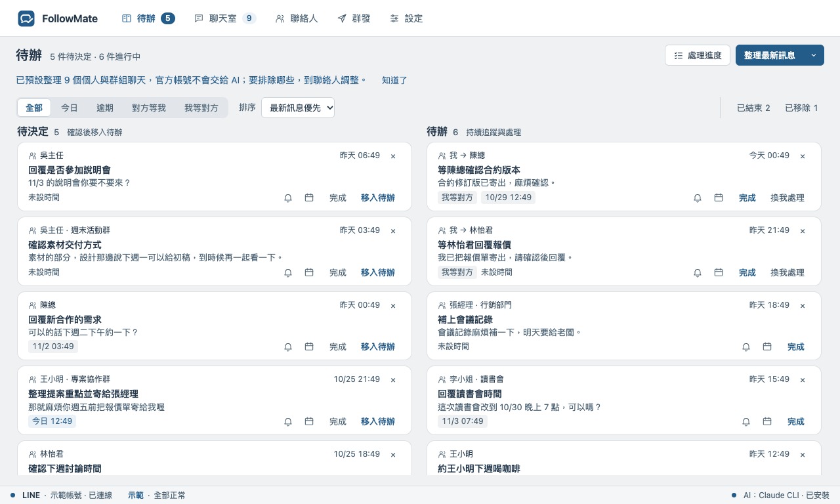Select the 今日 filter
The width and height of the screenshot is (840, 504).
(70, 108)
